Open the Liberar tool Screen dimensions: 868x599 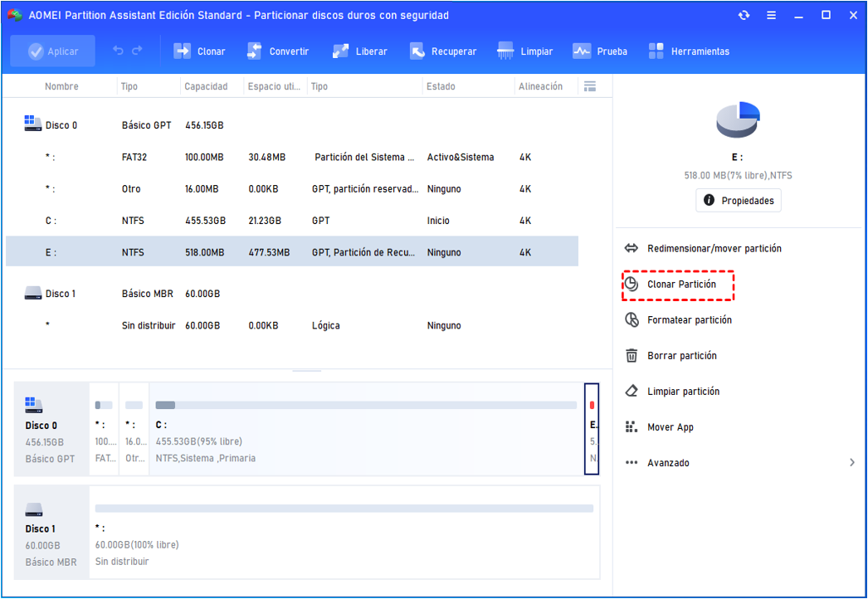(359, 51)
